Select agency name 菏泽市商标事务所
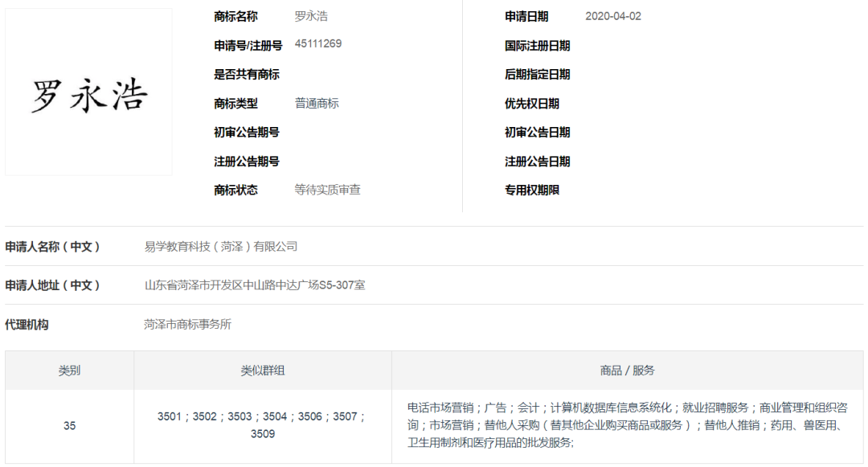Image resolution: width=868 pixels, height=467 pixels. point(187,324)
